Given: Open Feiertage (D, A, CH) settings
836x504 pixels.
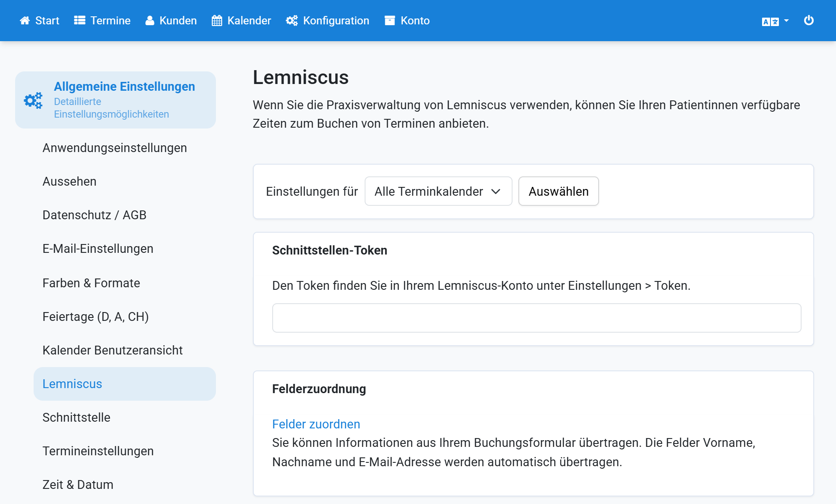Looking at the screenshot, I should tap(96, 317).
